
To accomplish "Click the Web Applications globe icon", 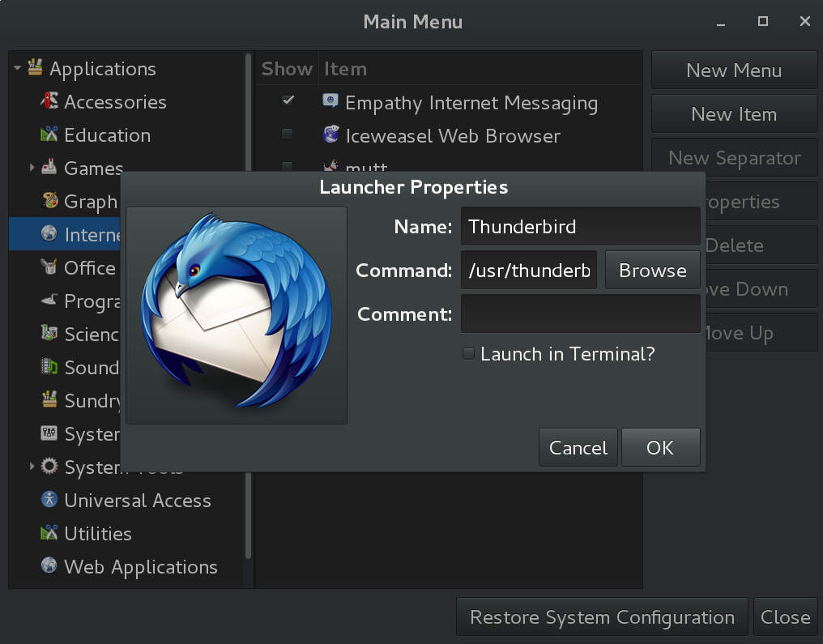I will [x=49, y=565].
